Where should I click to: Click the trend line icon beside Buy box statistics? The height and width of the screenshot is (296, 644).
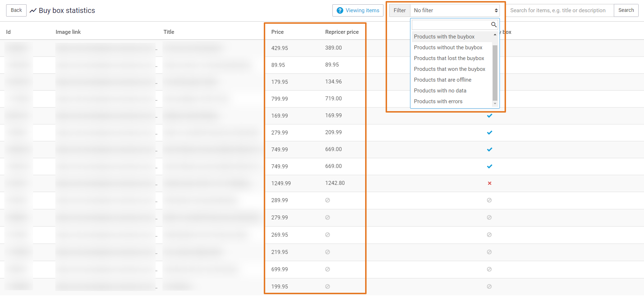click(x=33, y=11)
